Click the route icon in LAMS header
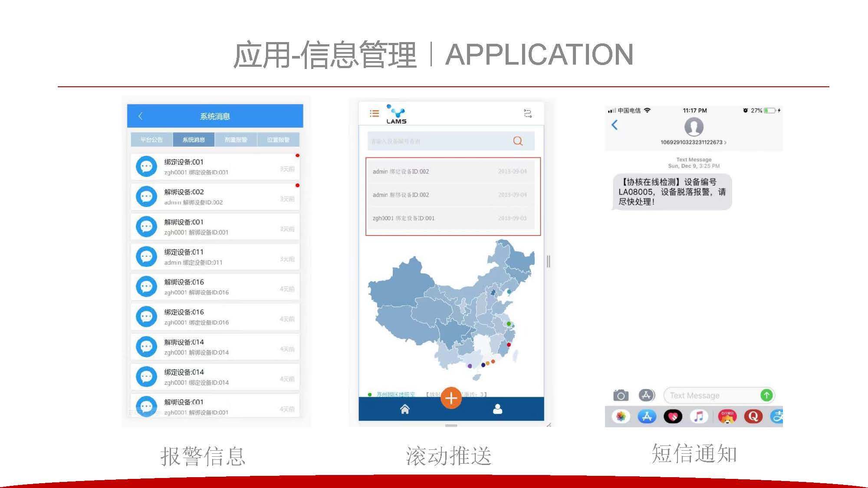868x488 pixels. point(528,113)
